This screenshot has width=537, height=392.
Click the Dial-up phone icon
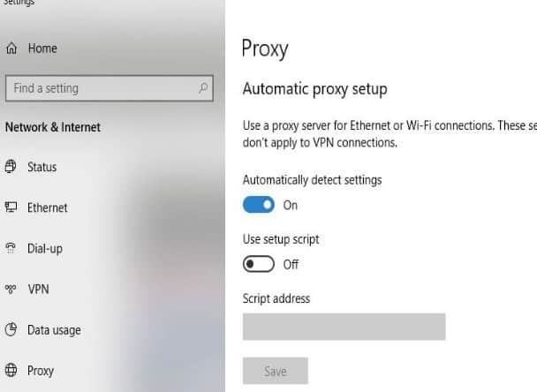tap(11, 248)
